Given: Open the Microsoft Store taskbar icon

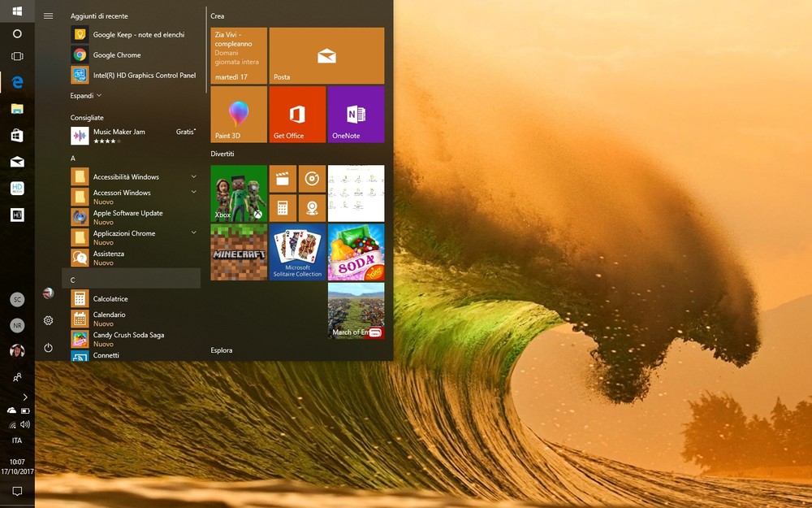Looking at the screenshot, I should point(17,136).
